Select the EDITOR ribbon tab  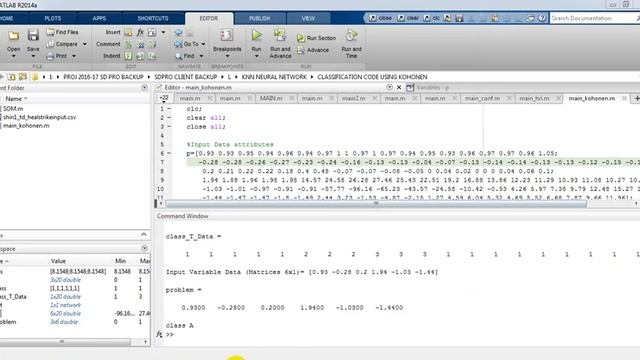click(209, 18)
